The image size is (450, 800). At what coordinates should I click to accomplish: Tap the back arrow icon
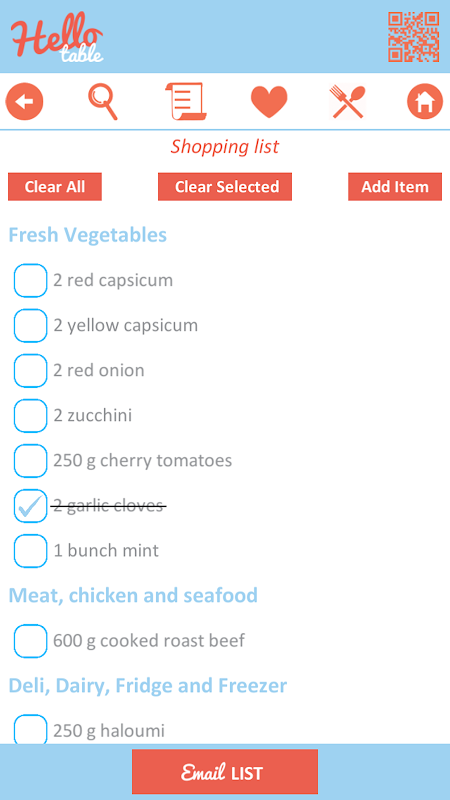[24, 102]
